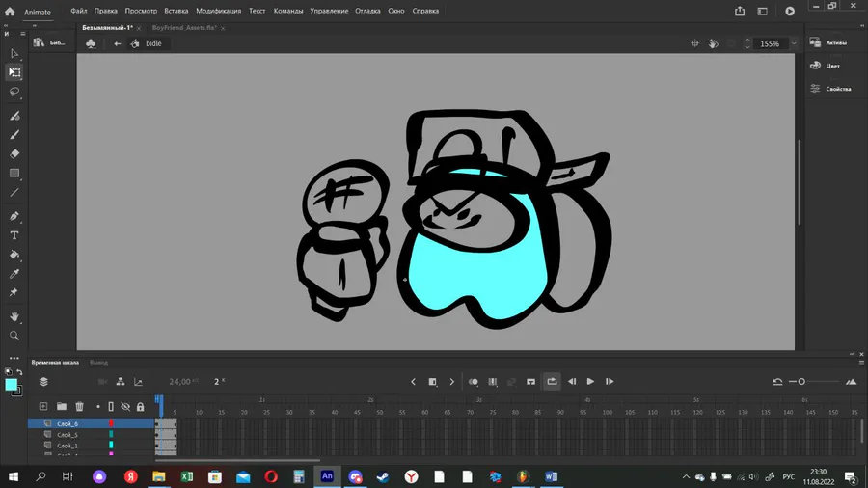Expand collapsed tools panel arrows

[x=6, y=25]
